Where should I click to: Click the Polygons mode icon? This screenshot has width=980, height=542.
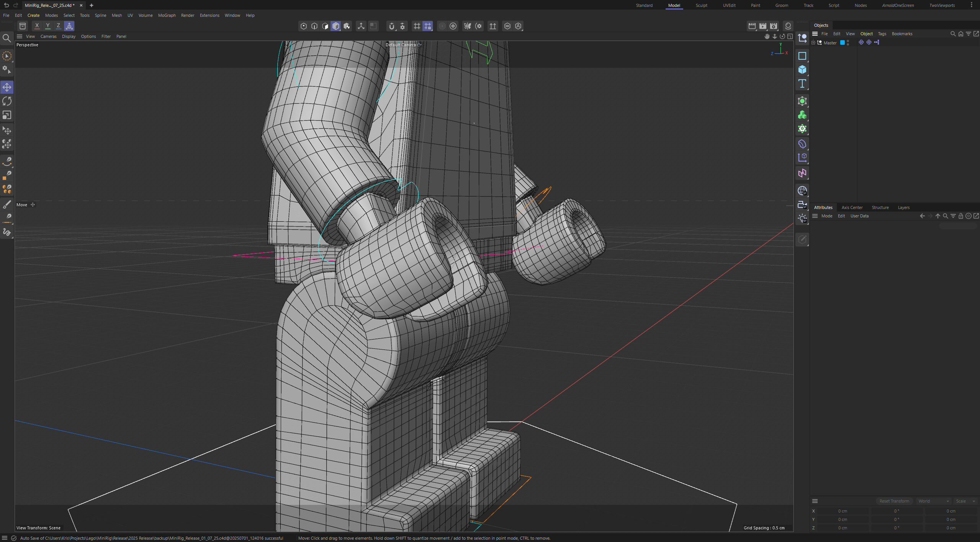pyautogui.click(x=325, y=26)
